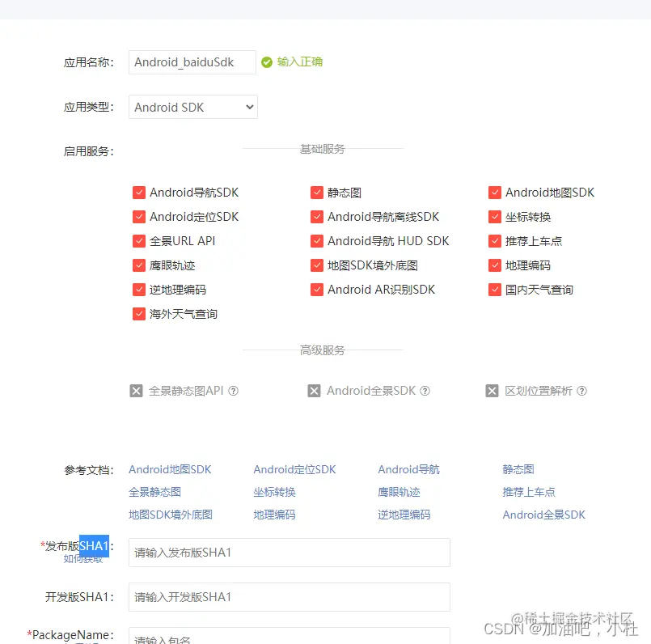Open the Android地图SDK reference document
The image size is (651, 644).
(x=170, y=468)
